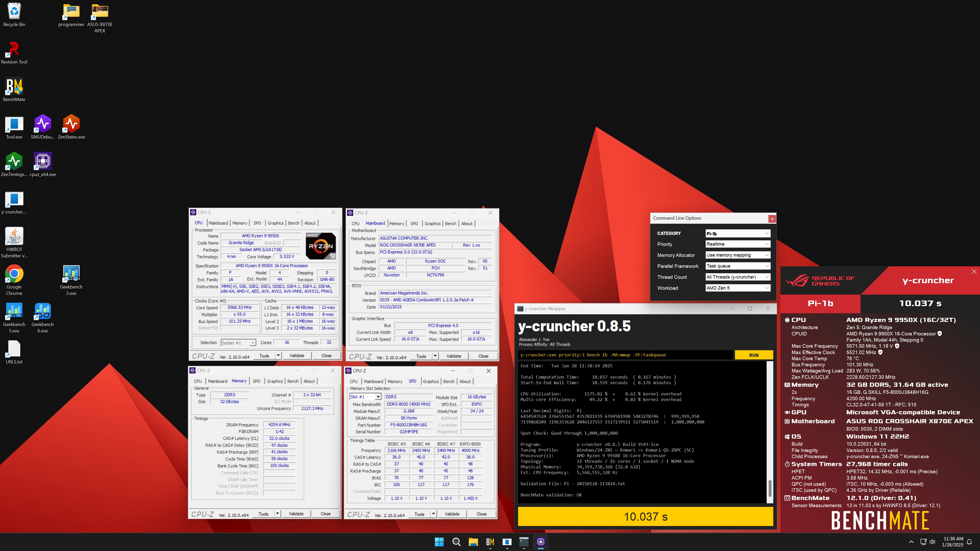
Task: Select About tab in CPU-Z SPD window
Action: pos(465,381)
